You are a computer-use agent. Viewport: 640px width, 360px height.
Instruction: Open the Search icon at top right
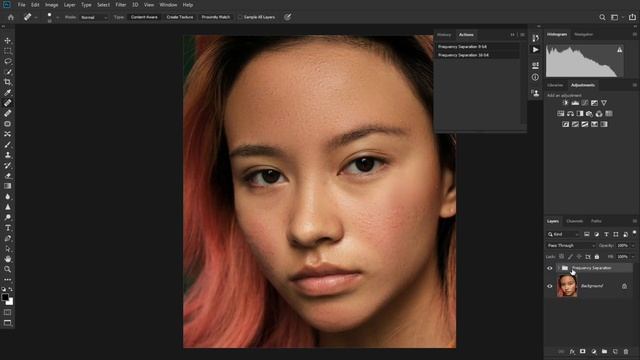tap(602, 17)
